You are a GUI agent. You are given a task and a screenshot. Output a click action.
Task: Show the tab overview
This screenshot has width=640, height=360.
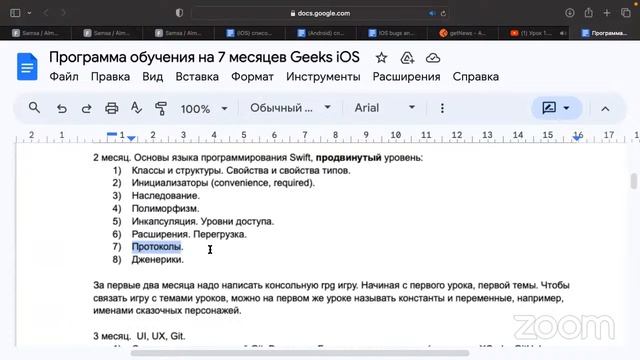[626, 13]
